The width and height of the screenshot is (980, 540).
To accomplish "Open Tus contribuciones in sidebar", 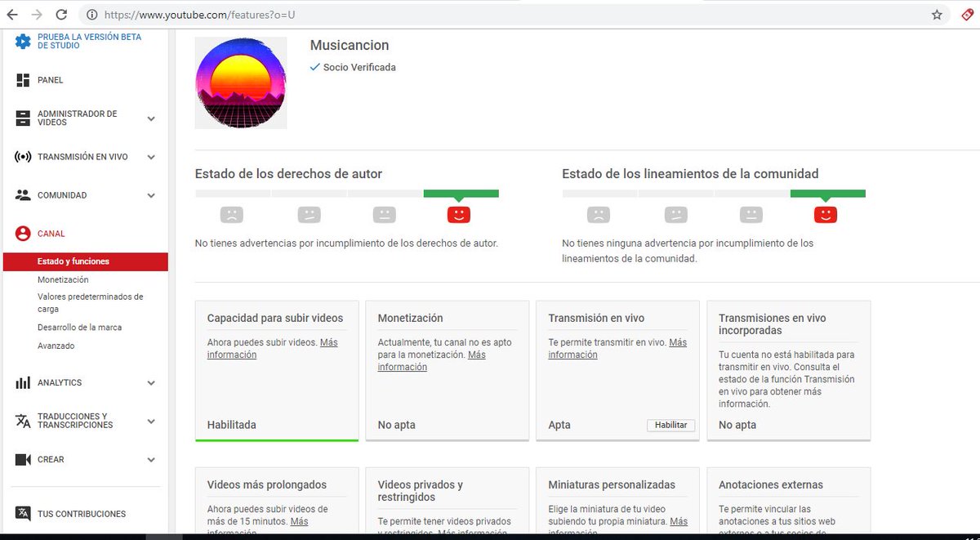I will [x=82, y=514].
